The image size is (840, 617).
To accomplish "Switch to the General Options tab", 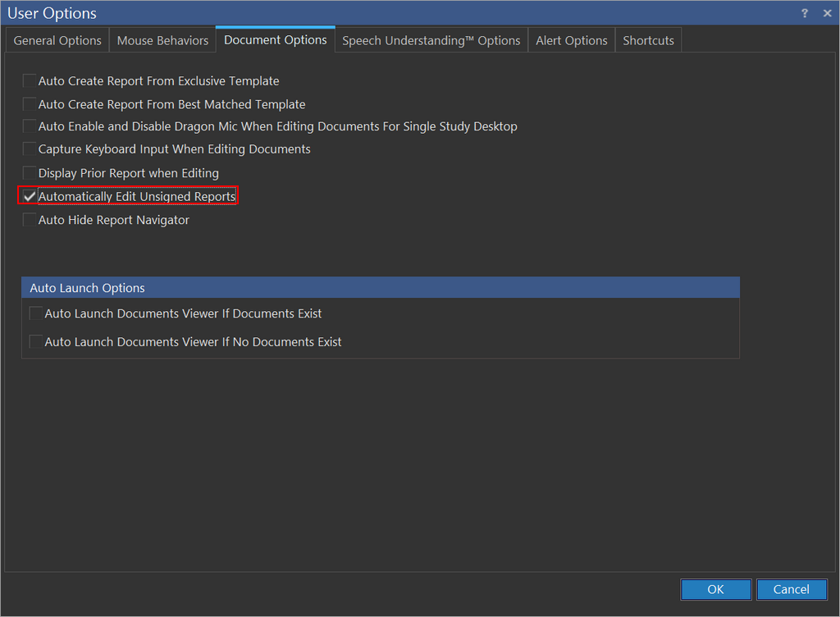I will pyautogui.click(x=57, y=40).
